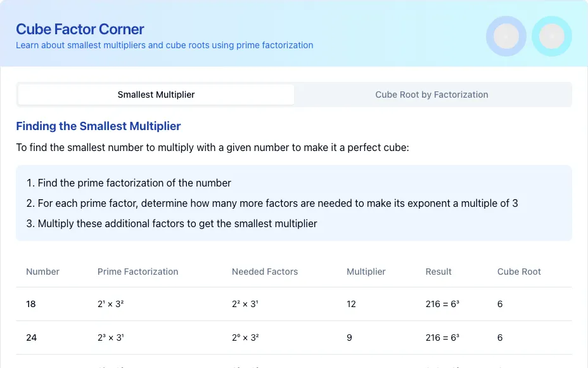Image resolution: width=588 pixels, height=368 pixels.
Task: Select the row for number 18
Action: click(x=294, y=304)
